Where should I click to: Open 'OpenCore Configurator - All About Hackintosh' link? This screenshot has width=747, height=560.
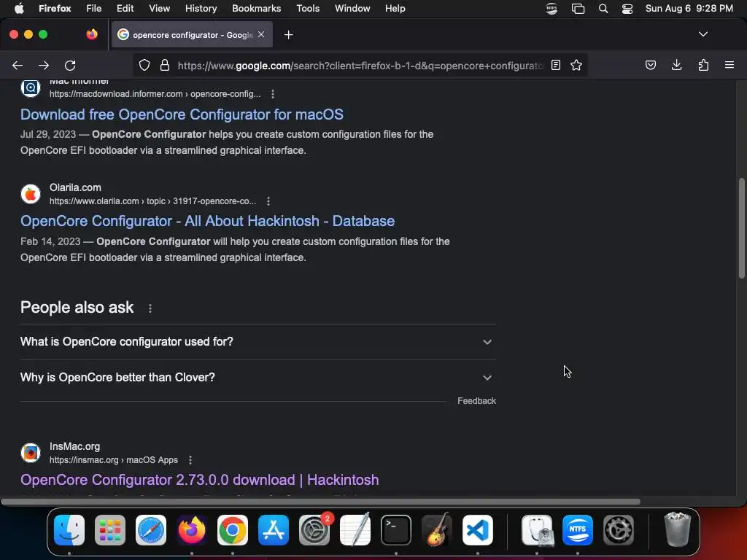click(x=207, y=221)
